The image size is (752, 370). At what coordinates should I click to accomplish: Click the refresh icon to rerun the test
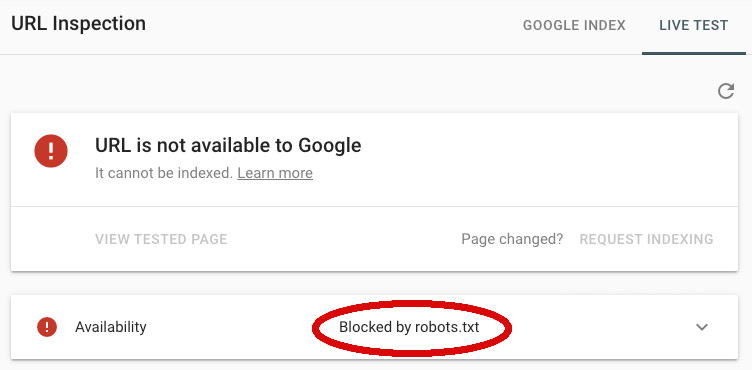726,91
